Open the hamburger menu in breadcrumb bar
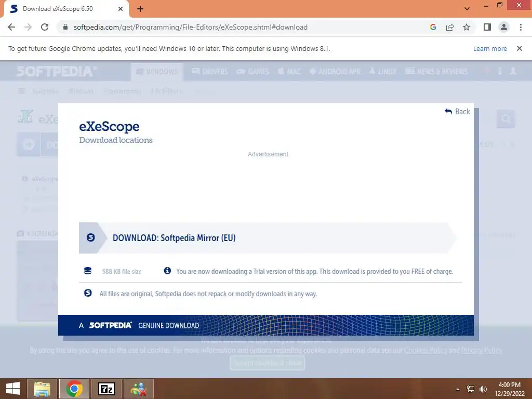Screen dimensions: 532x399 22,91
